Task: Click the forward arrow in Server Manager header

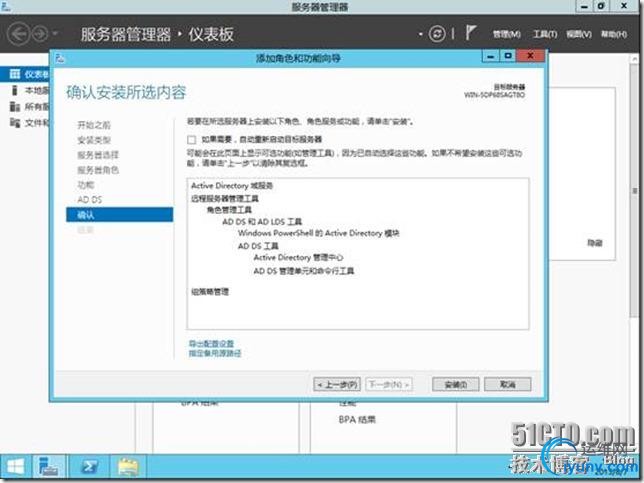Action: tap(40, 34)
